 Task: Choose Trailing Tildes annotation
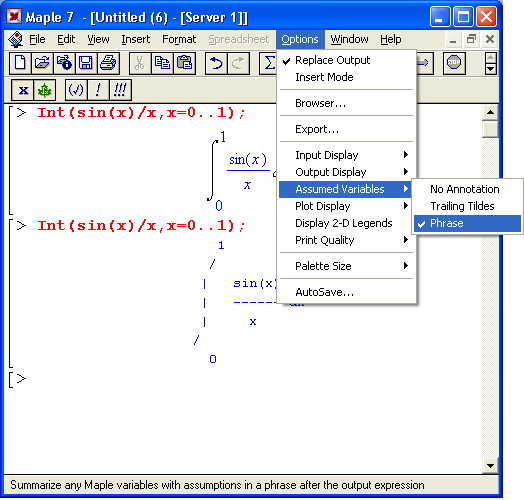pos(467,206)
